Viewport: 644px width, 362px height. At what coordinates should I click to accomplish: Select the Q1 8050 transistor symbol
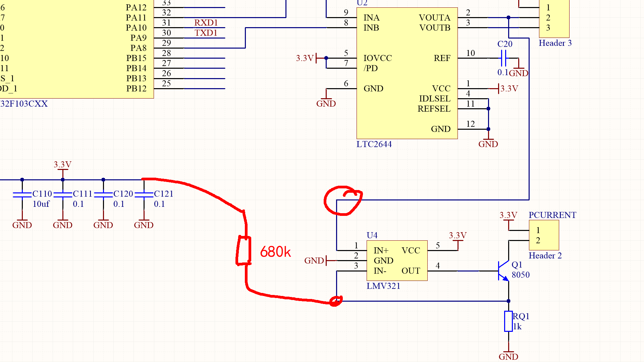point(504,270)
